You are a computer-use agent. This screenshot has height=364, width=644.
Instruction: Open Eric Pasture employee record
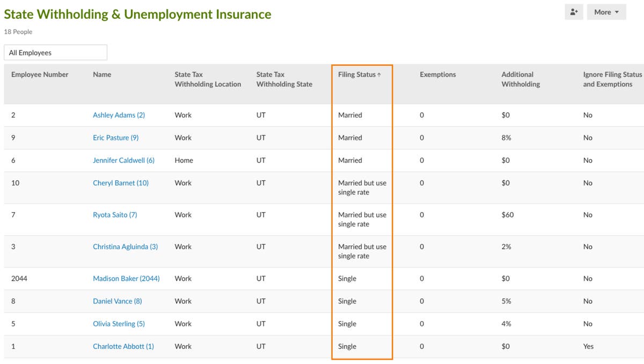point(115,137)
